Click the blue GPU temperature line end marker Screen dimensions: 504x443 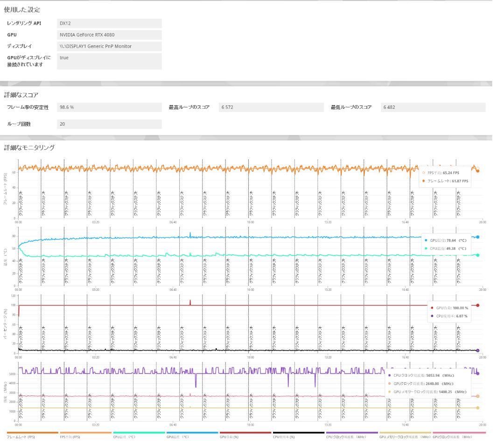point(477,237)
